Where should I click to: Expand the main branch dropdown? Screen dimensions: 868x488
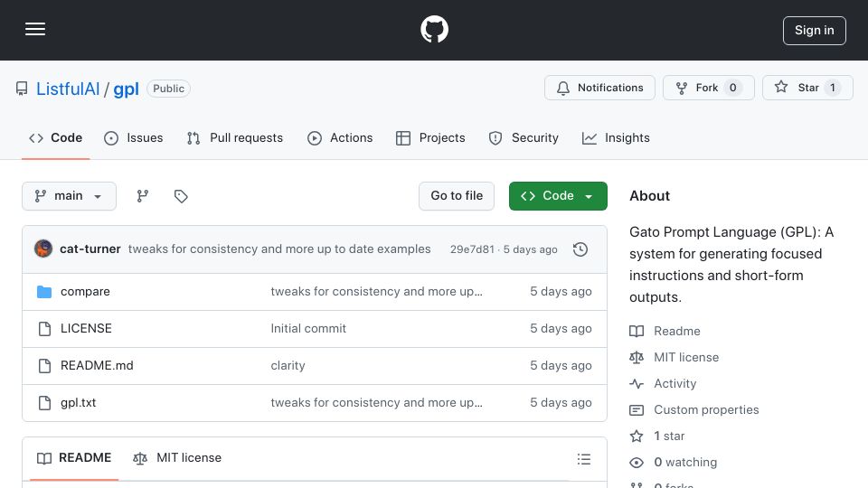tap(70, 196)
